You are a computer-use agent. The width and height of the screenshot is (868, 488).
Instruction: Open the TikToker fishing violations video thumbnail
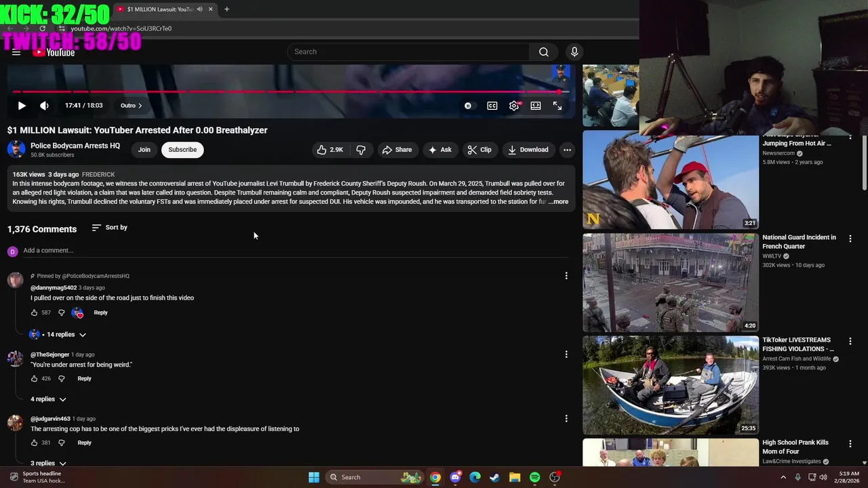[x=671, y=385]
